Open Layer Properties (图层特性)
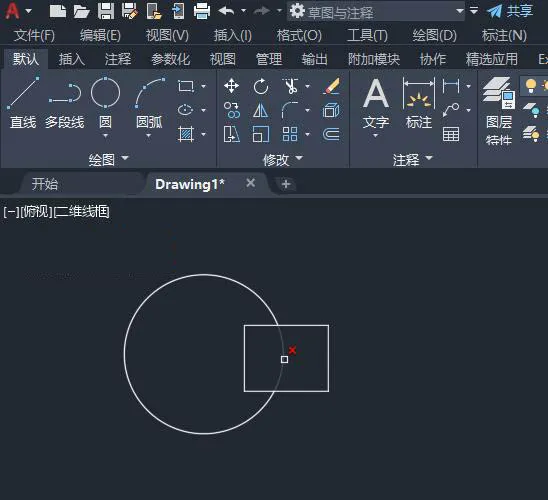 pyautogui.click(x=499, y=111)
